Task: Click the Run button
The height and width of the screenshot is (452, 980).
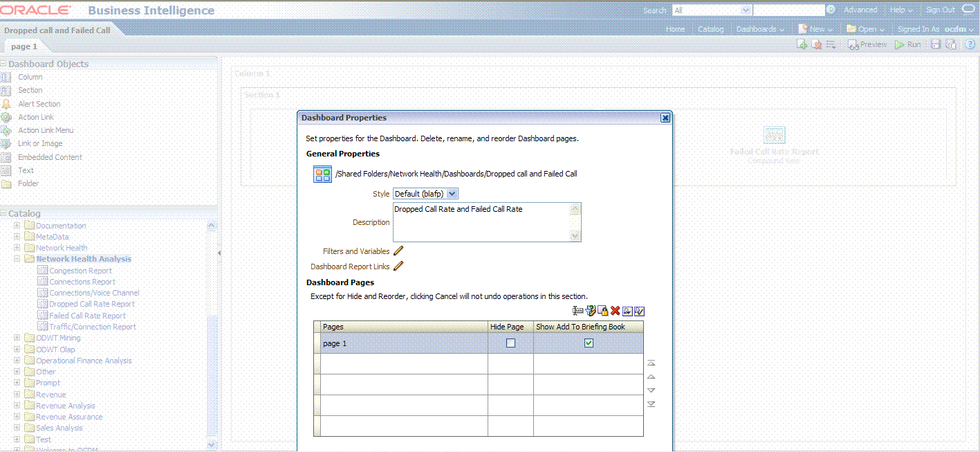Action: (x=907, y=44)
